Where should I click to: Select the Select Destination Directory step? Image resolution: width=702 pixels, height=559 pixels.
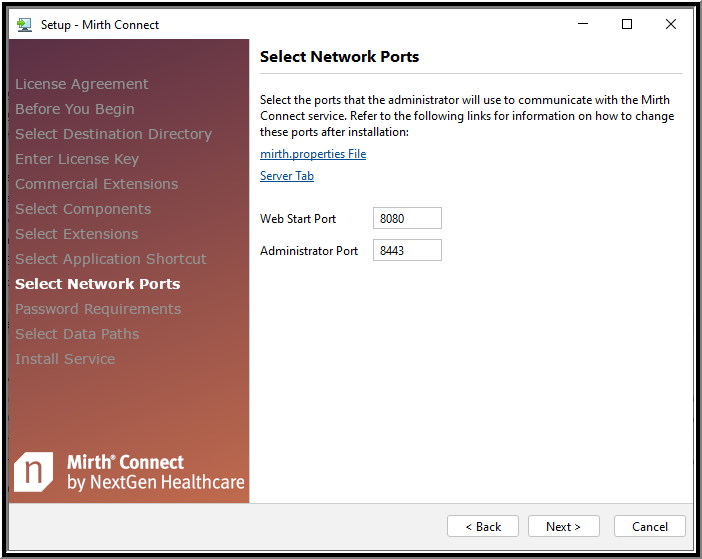click(x=113, y=134)
